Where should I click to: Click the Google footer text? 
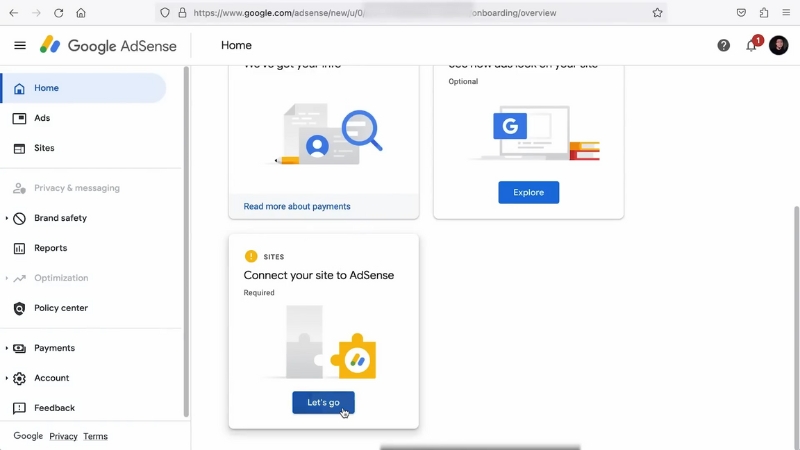[x=28, y=436]
